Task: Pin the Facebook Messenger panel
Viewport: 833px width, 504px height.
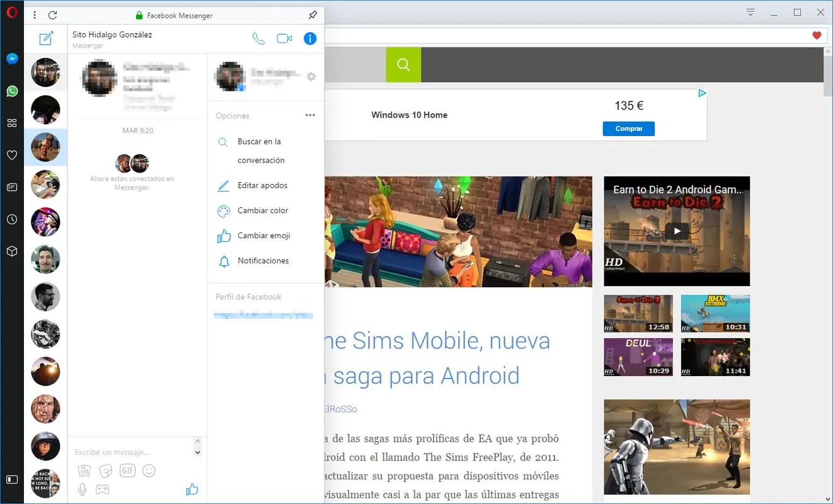Action: pos(313,15)
